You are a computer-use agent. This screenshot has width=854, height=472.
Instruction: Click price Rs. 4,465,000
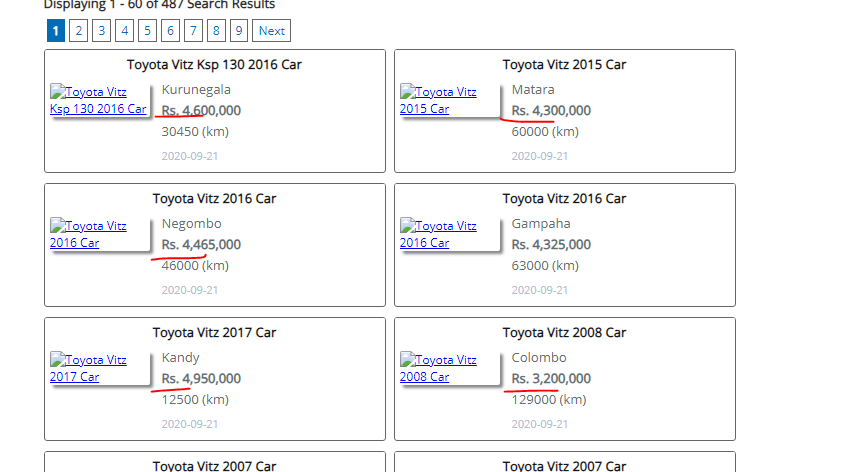[x=201, y=244]
